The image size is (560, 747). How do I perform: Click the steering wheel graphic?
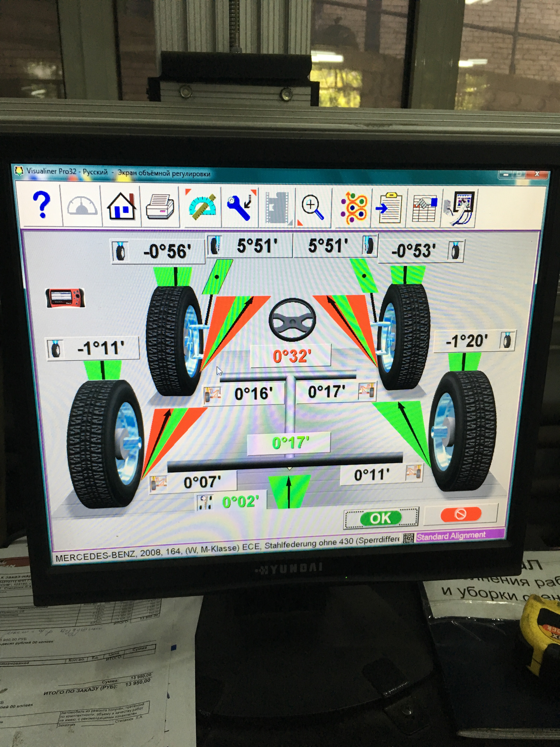(292, 320)
